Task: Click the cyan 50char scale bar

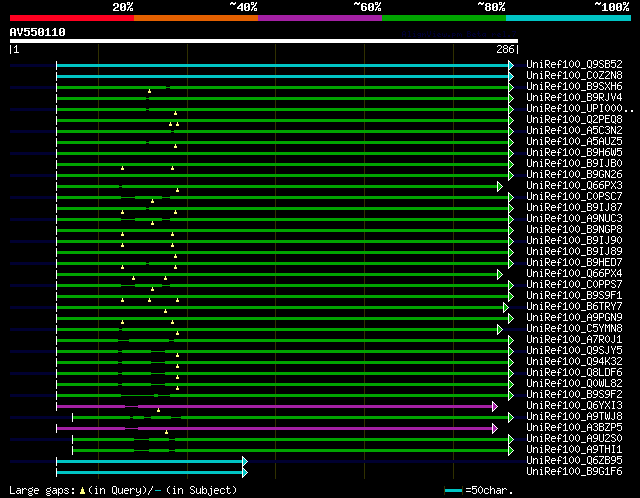Action: coord(453,490)
